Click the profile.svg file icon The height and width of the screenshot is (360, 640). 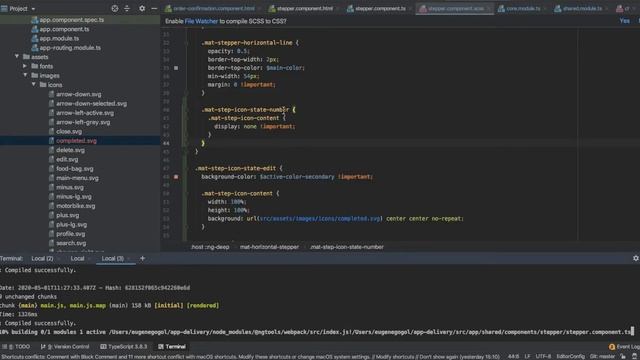click(51, 234)
